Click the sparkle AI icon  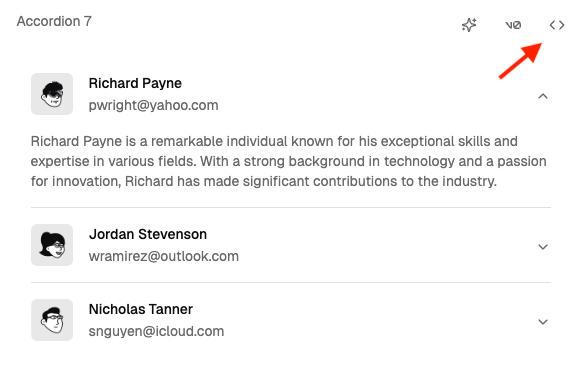click(469, 25)
